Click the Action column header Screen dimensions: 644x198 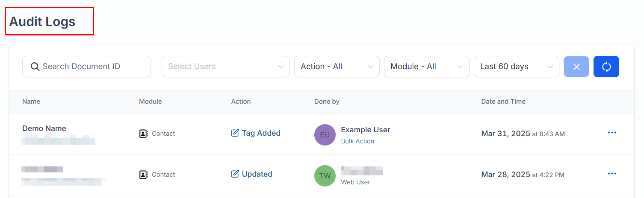[241, 102]
